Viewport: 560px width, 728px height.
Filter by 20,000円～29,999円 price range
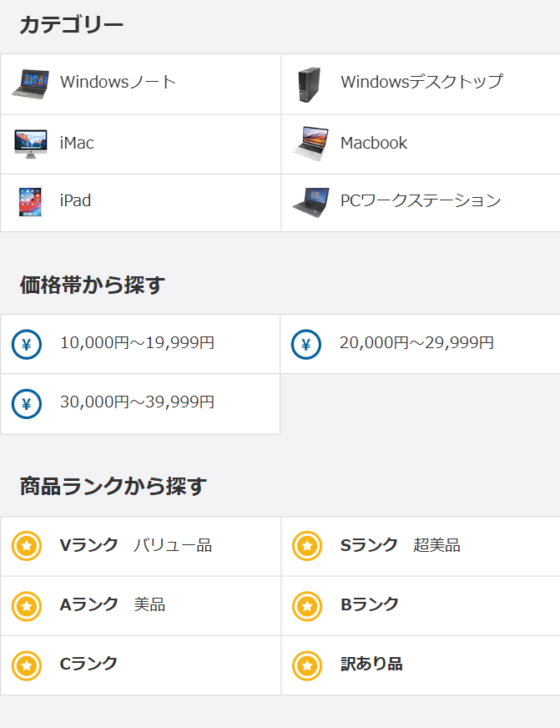pyautogui.click(x=416, y=342)
